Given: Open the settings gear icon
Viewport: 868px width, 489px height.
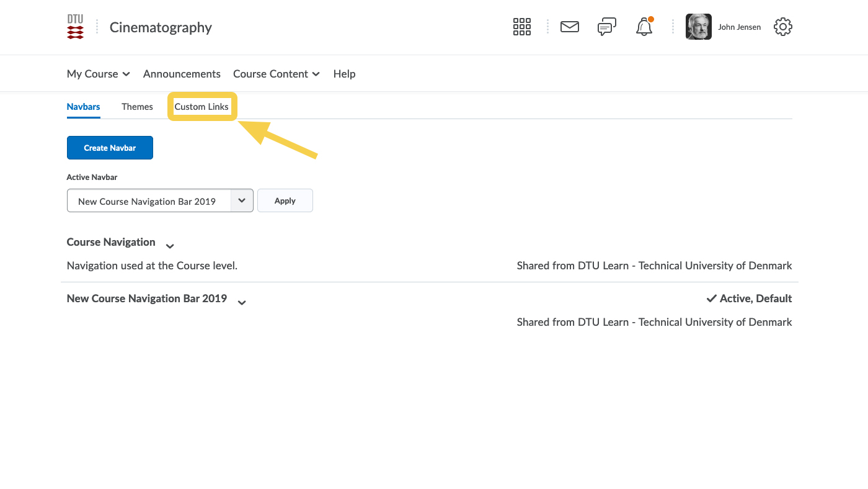Looking at the screenshot, I should click(782, 27).
